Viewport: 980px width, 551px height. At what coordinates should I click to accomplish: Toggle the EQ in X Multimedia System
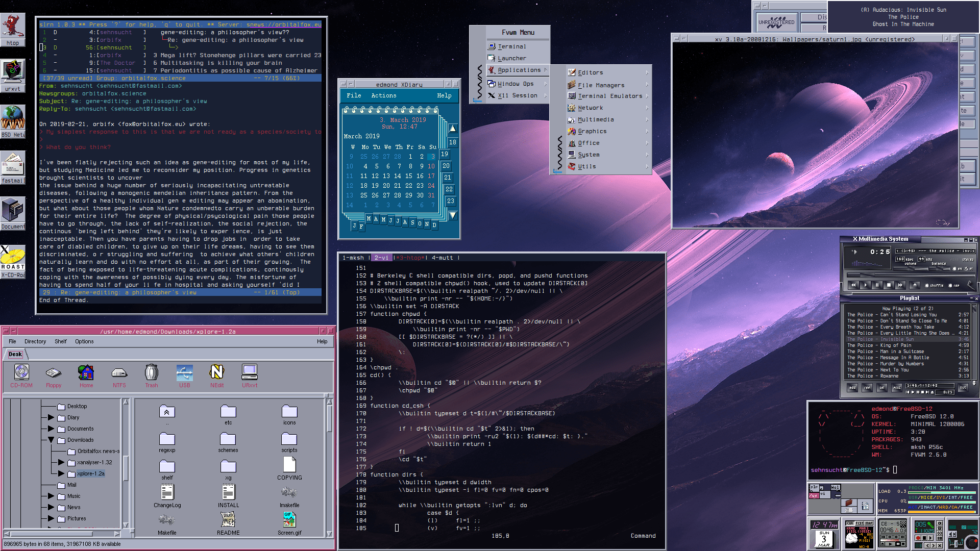pyautogui.click(x=954, y=269)
